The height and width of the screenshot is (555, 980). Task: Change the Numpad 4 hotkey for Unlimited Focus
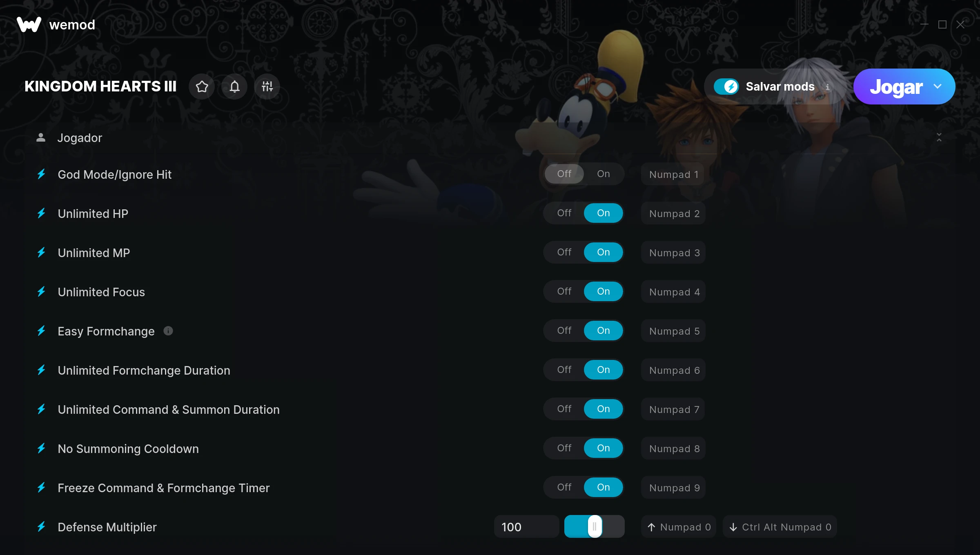[674, 292]
